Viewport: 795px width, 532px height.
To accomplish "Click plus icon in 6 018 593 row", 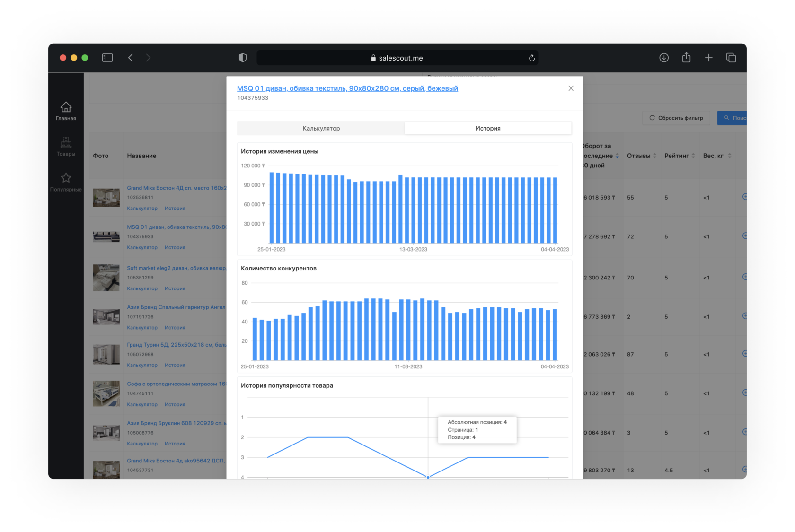I will [x=744, y=197].
